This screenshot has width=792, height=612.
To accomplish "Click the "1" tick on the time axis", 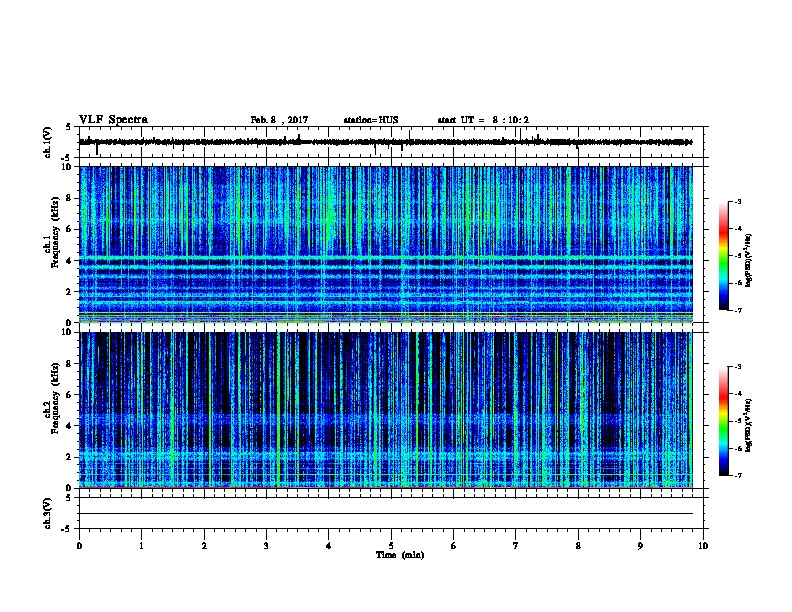I will 141,546.
